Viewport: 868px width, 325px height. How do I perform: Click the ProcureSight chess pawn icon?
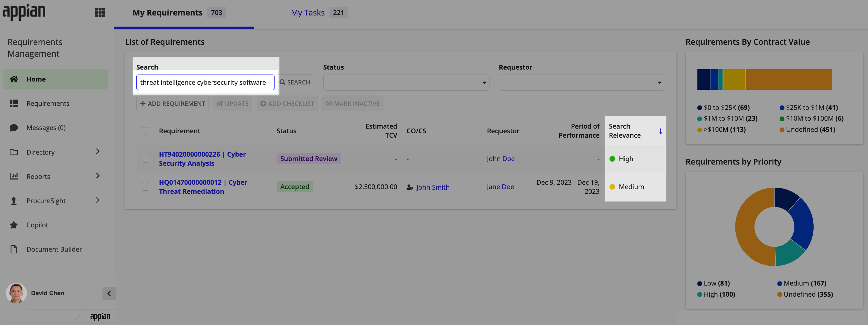(x=14, y=200)
